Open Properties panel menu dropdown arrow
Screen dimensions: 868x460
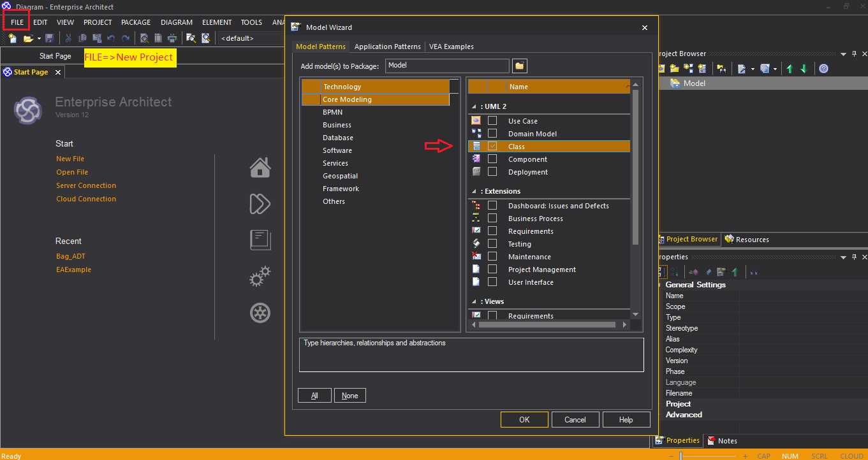[x=843, y=257]
